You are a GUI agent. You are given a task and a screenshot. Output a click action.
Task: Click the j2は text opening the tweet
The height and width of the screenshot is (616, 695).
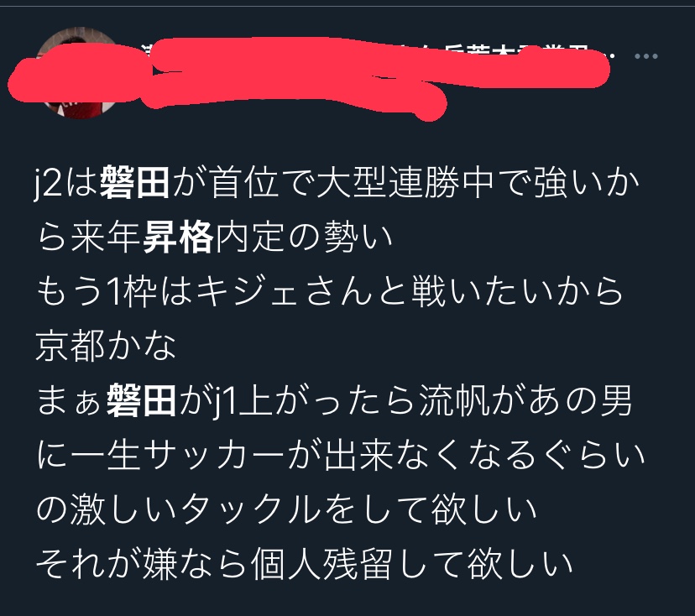(65, 183)
